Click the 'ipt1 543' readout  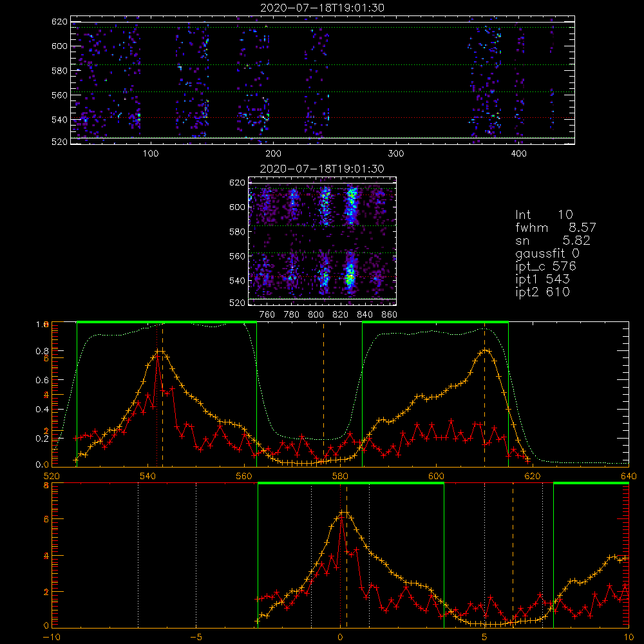tap(542, 279)
